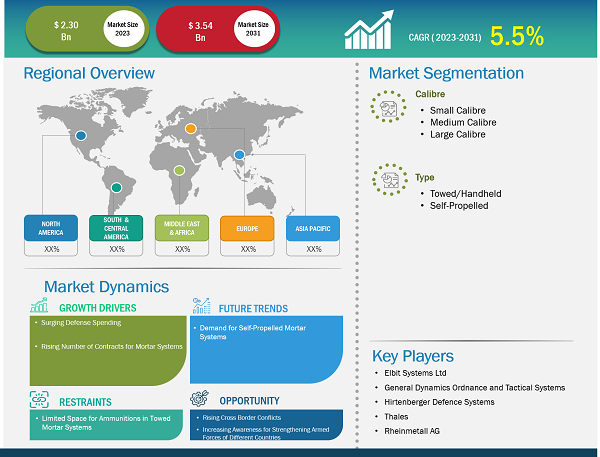The image size is (600, 457).
Task: Click the North America map marker dot
Action: click(x=81, y=135)
